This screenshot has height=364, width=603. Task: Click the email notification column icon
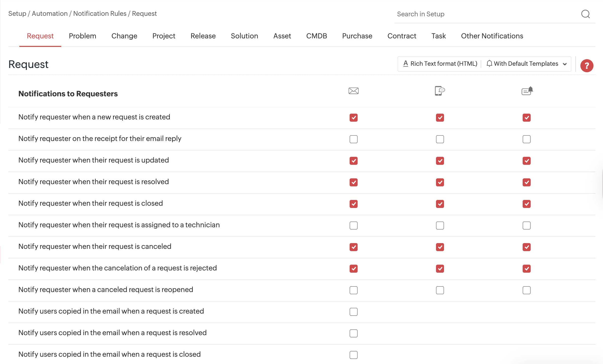pyautogui.click(x=354, y=91)
